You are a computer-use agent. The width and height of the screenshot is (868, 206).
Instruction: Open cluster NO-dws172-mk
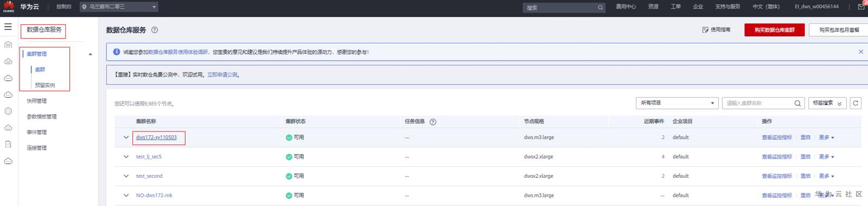tap(154, 195)
